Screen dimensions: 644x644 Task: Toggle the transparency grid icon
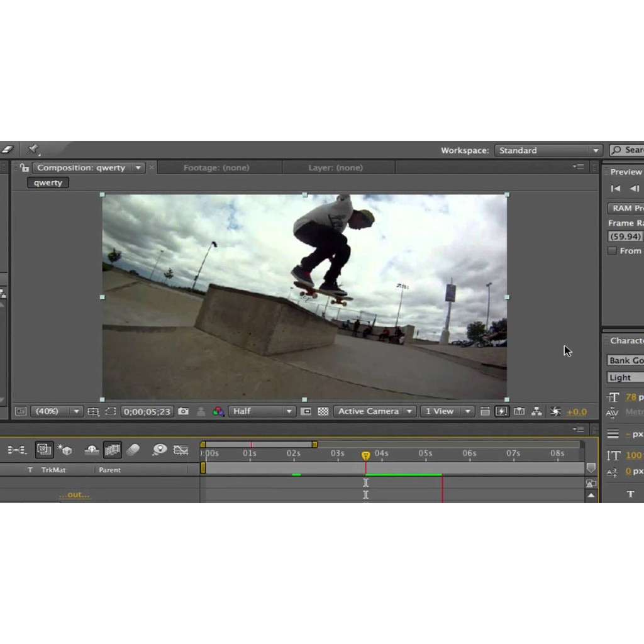point(323,411)
